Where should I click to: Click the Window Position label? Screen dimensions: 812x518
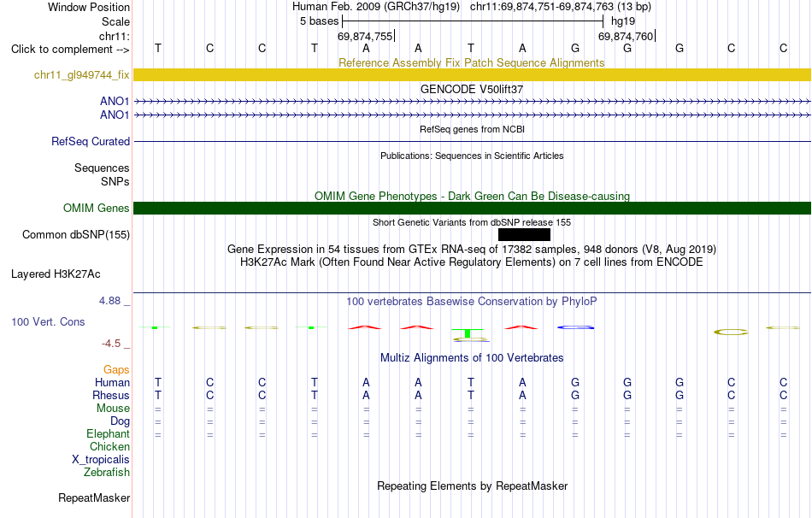(89, 7)
